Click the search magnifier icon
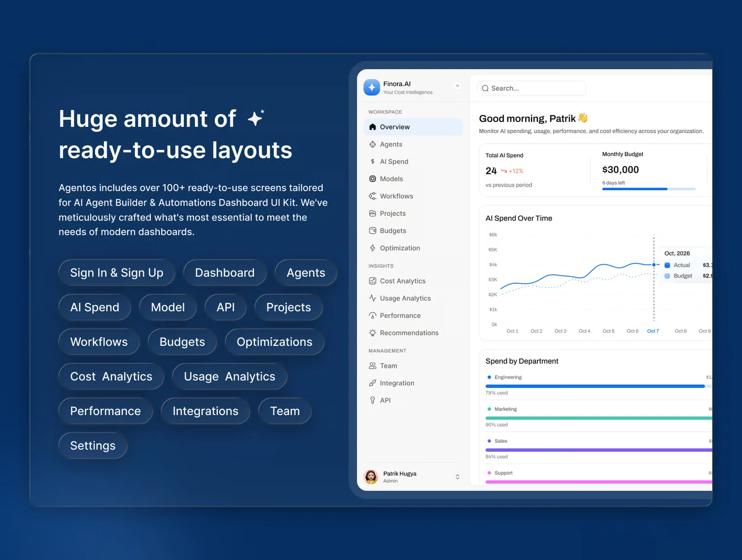The image size is (742, 560). [485, 88]
